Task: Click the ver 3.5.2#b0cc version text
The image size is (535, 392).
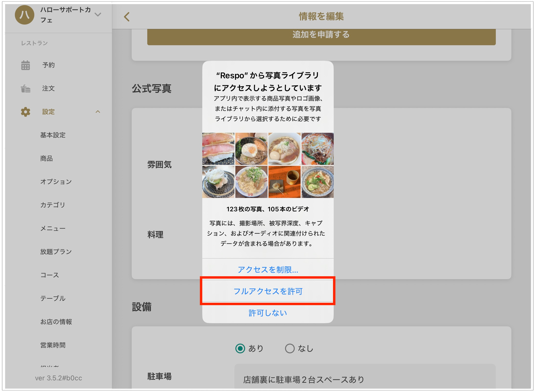Action: pyautogui.click(x=58, y=378)
